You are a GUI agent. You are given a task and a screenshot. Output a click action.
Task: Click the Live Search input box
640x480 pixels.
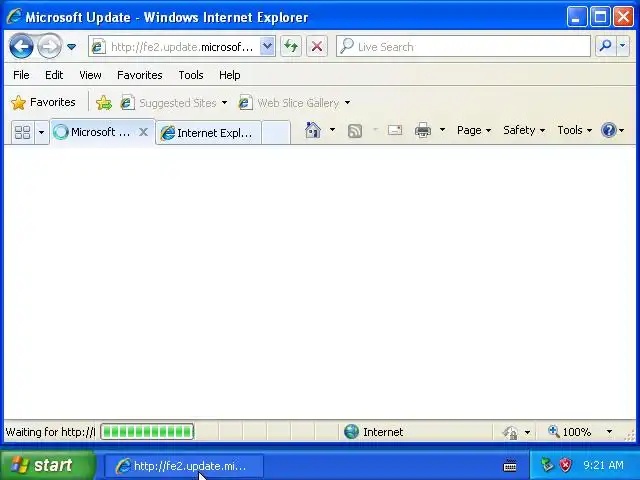(x=463, y=47)
